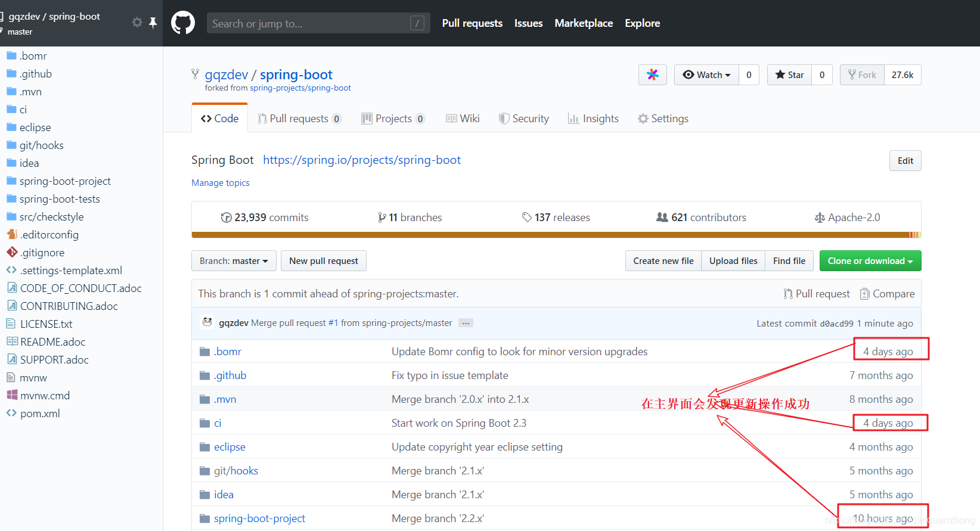Click the language breakdown color bar
Viewport: 980px width, 531px height.
click(x=556, y=235)
